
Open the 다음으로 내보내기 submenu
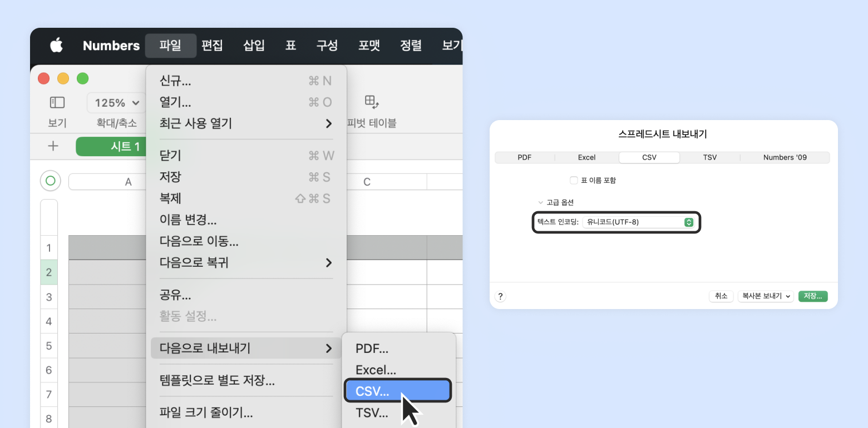pyautogui.click(x=246, y=349)
